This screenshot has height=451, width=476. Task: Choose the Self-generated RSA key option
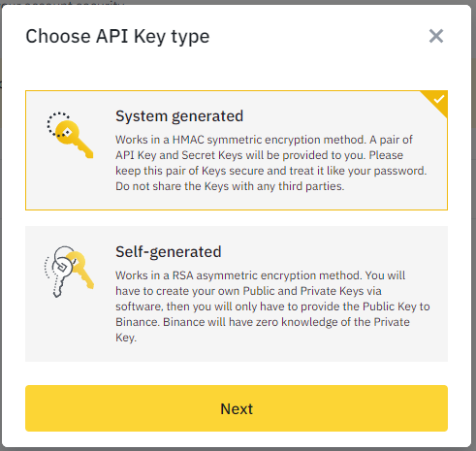pos(237,294)
